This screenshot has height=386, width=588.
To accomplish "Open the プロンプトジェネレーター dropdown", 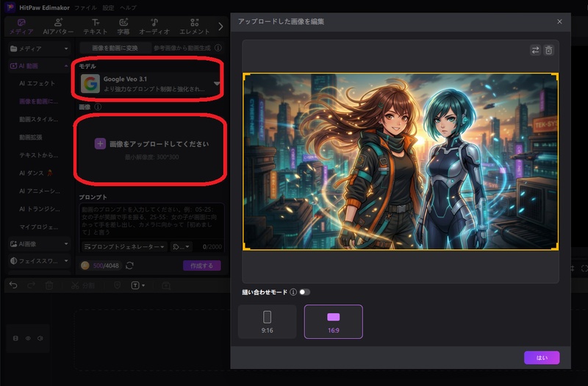I will [124, 246].
